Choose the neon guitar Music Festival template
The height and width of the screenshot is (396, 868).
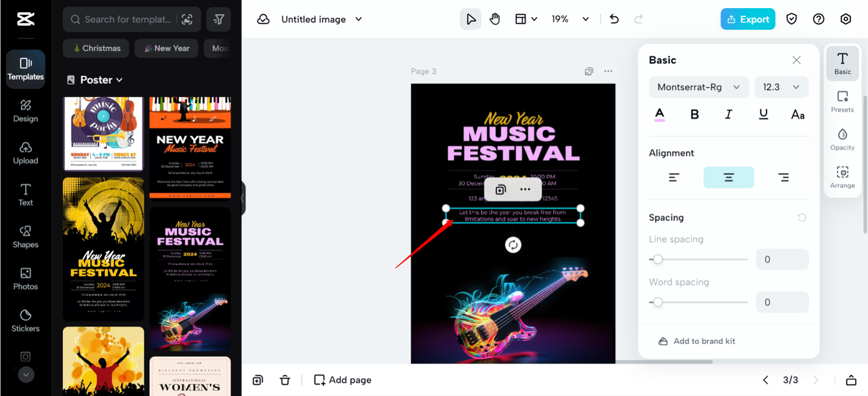pos(190,279)
